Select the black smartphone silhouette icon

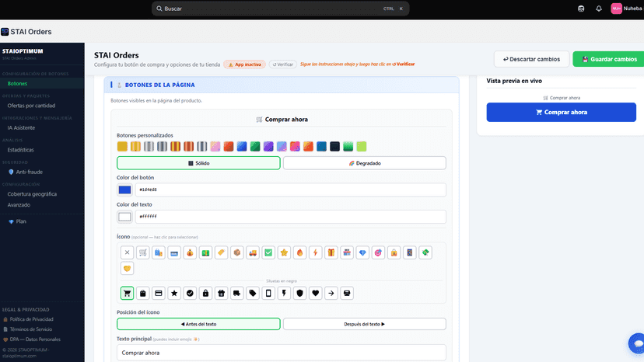[x=268, y=293]
